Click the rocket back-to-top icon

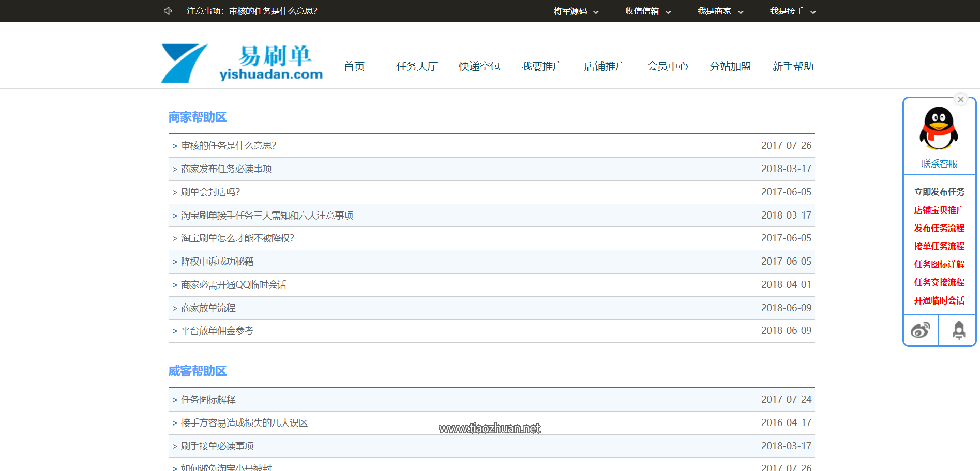tap(958, 329)
